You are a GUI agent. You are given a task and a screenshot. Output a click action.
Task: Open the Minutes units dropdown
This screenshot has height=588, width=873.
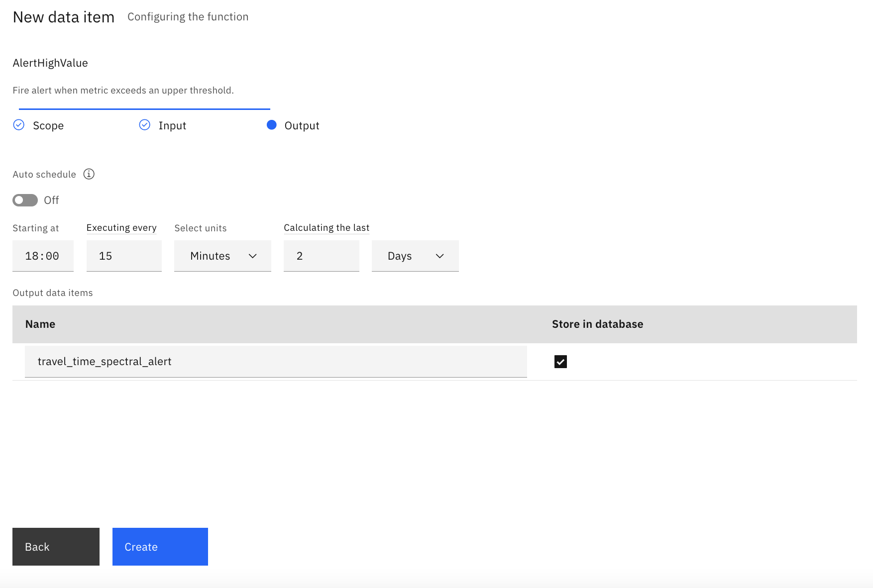[x=222, y=256]
